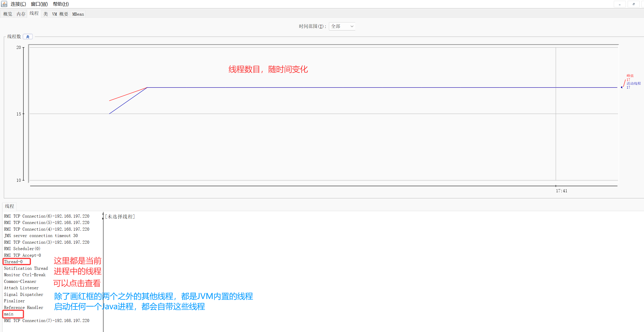Switch to the 内存 tab
This screenshot has height=332, width=644.
tap(21, 14)
